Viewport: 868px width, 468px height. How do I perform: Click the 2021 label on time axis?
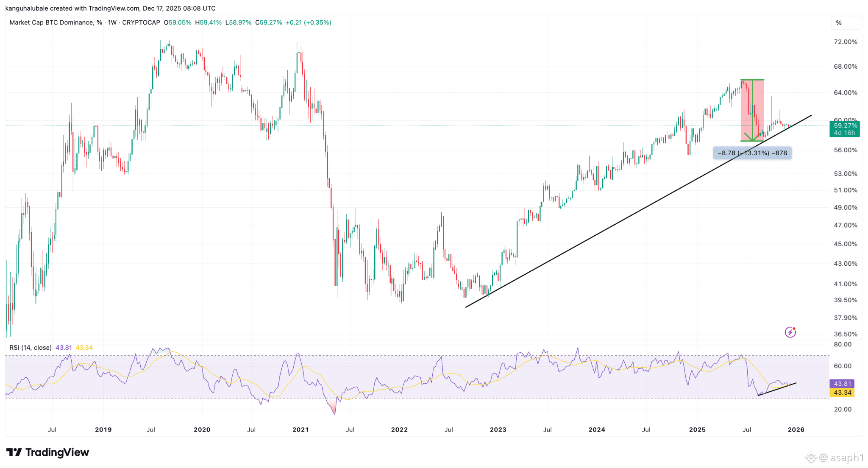click(x=300, y=429)
